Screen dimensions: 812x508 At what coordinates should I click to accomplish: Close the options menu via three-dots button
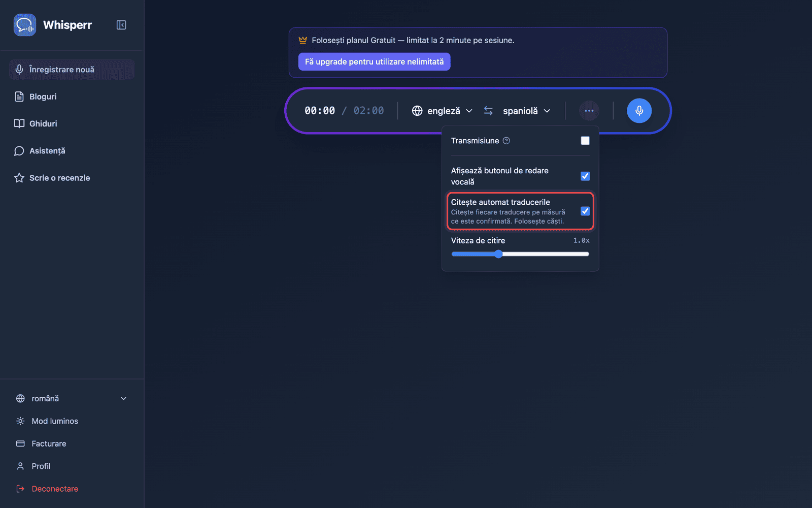point(589,111)
